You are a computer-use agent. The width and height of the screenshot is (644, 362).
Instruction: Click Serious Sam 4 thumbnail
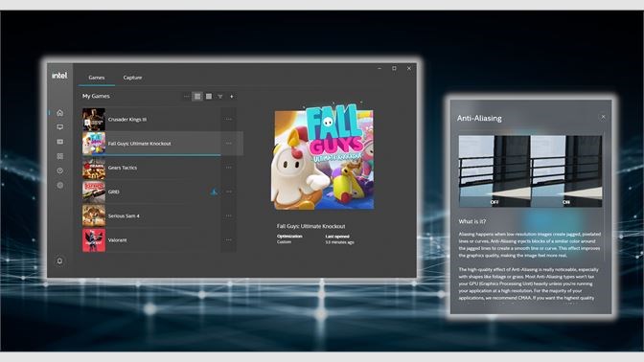(x=94, y=215)
